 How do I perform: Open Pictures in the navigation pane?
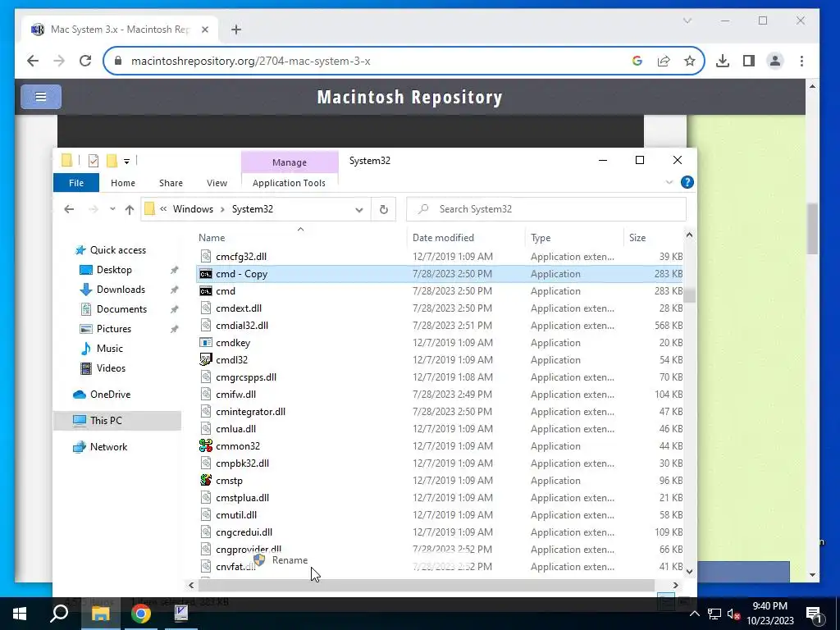point(113,329)
